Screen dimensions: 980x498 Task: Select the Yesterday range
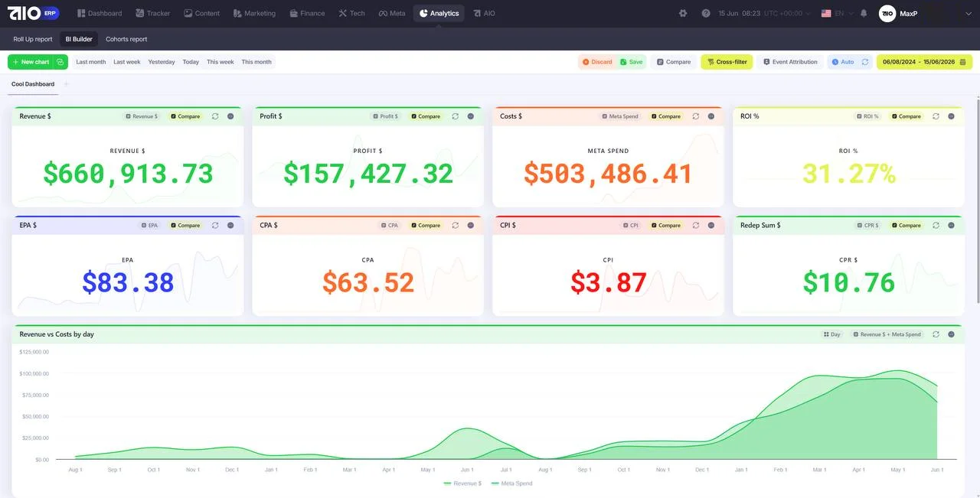[x=162, y=62]
